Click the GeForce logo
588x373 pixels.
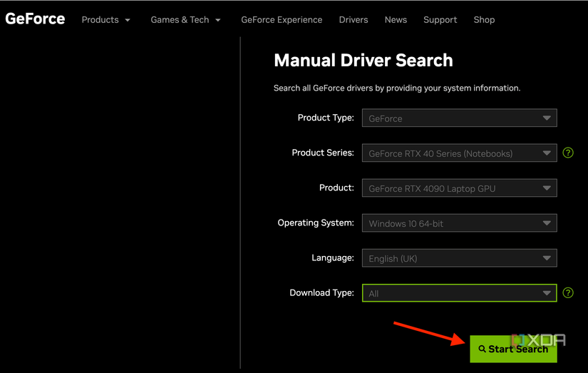tap(35, 19)
